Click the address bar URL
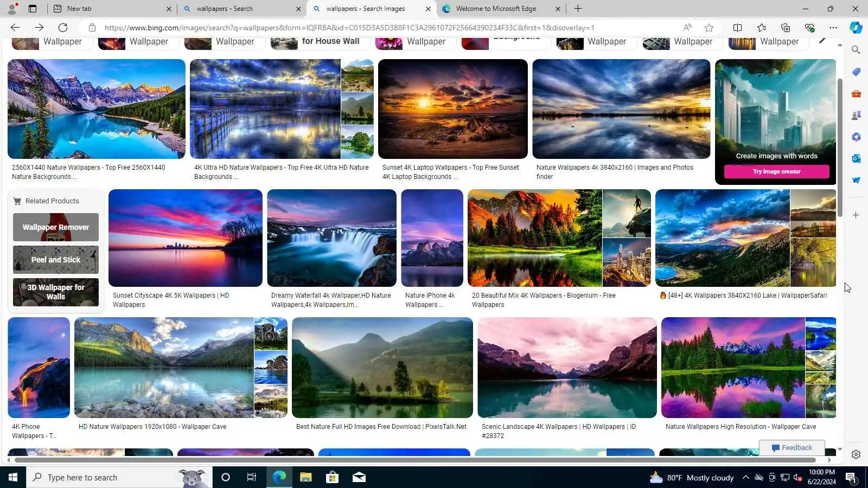This screenshot has width=868, height=488. click(349, 28)
